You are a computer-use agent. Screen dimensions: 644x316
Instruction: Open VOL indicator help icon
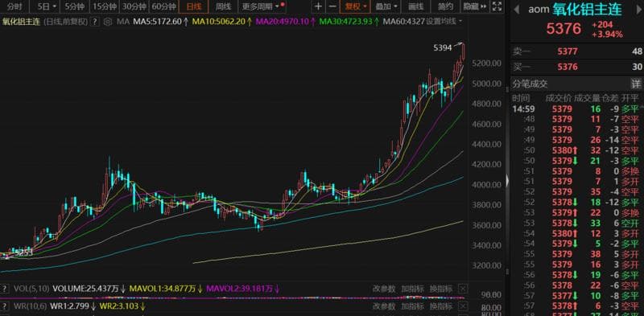coord(5,289)
